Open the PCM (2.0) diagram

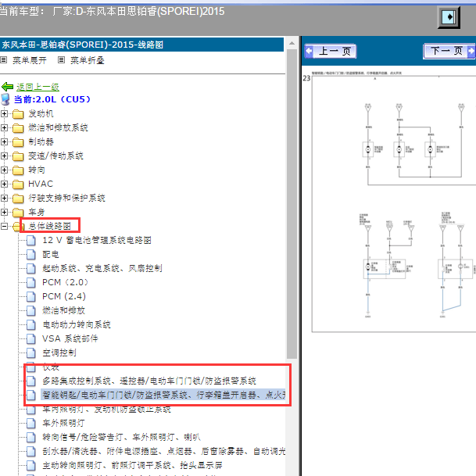point(65,282)
